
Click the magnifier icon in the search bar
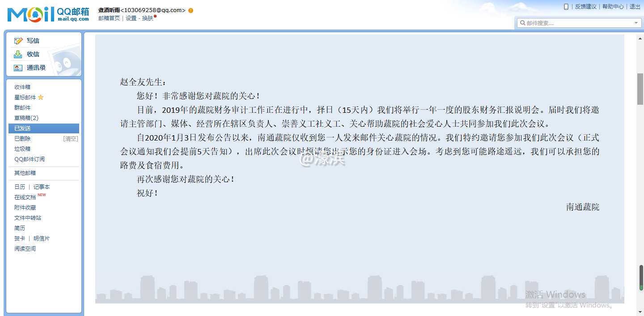[524, 22]
